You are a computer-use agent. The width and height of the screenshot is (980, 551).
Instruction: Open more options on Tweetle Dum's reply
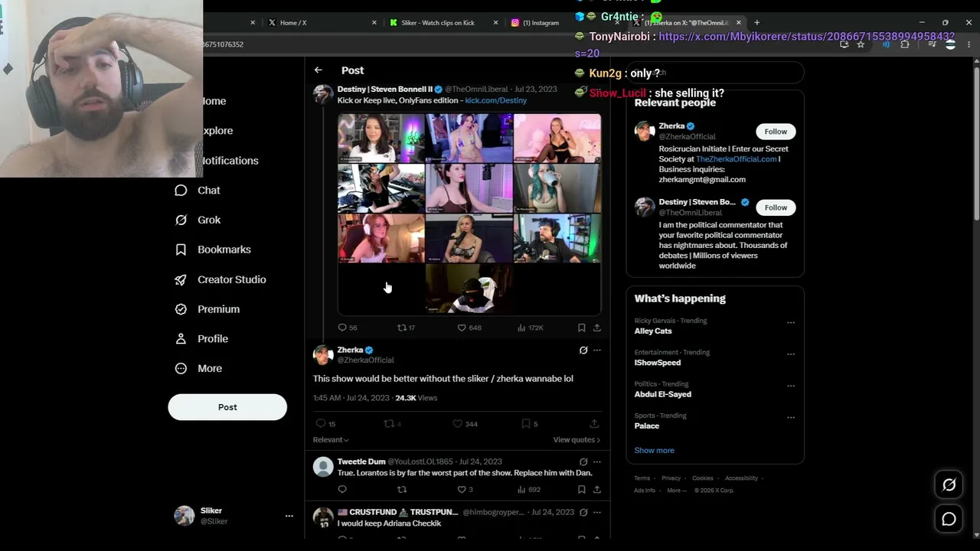[597, 462]
